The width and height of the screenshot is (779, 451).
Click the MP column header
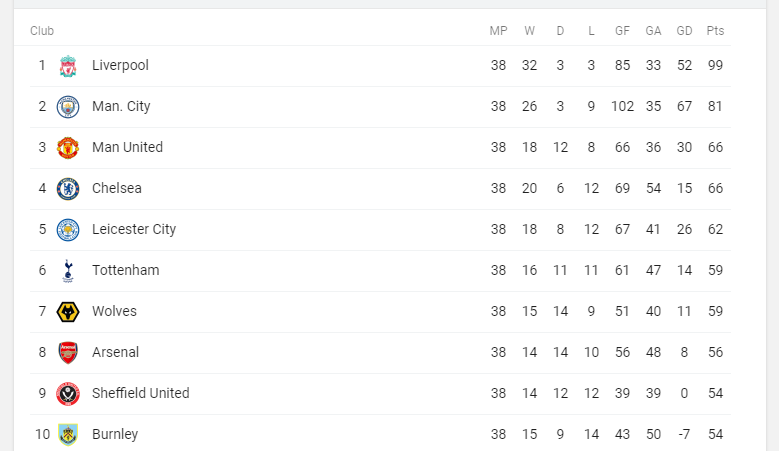pos(498,31)
